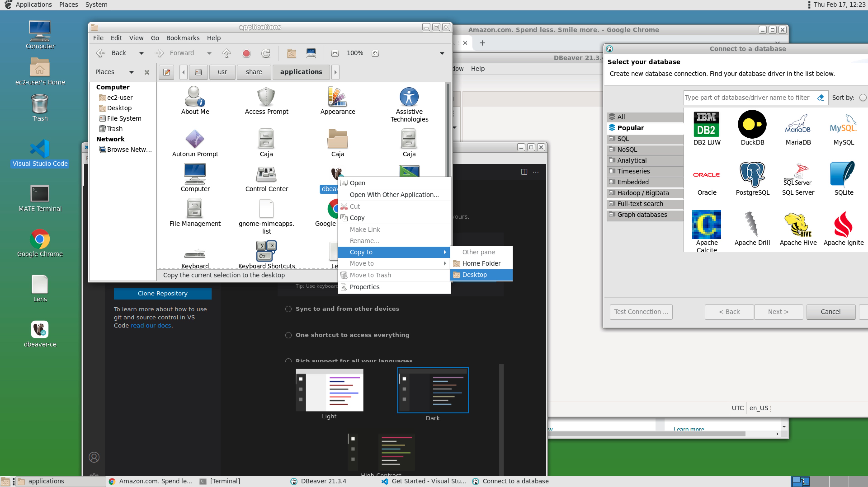Click the clear filter eraser icon
The height and width of the screenshot is (487, 868).
pos(821,98)
